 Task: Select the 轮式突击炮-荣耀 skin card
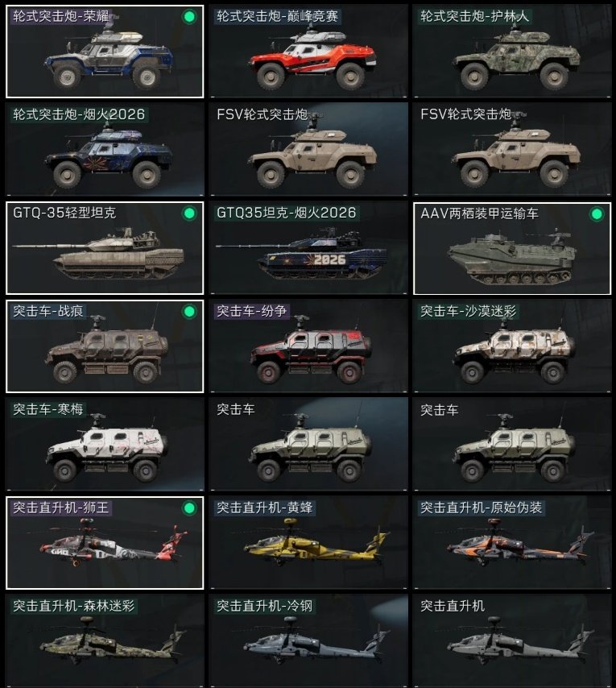[105, 52]
